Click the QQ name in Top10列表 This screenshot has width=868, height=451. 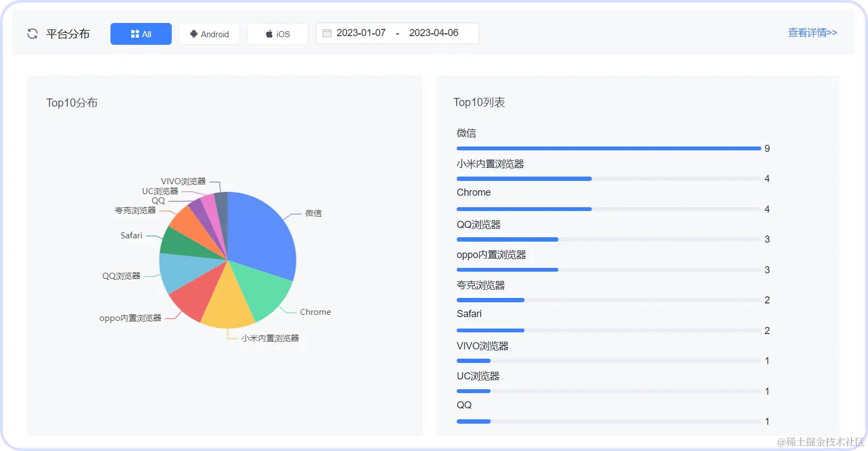(x=464, y=405)
